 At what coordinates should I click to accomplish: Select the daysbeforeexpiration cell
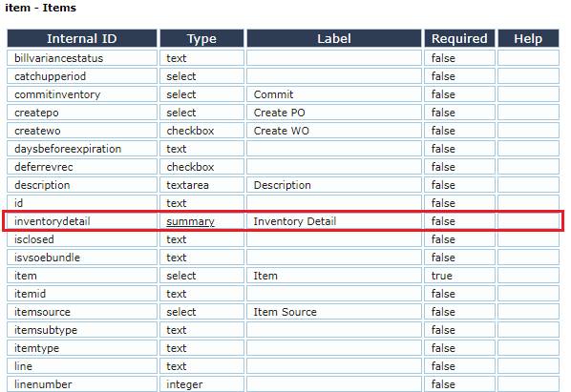[82, 149]
